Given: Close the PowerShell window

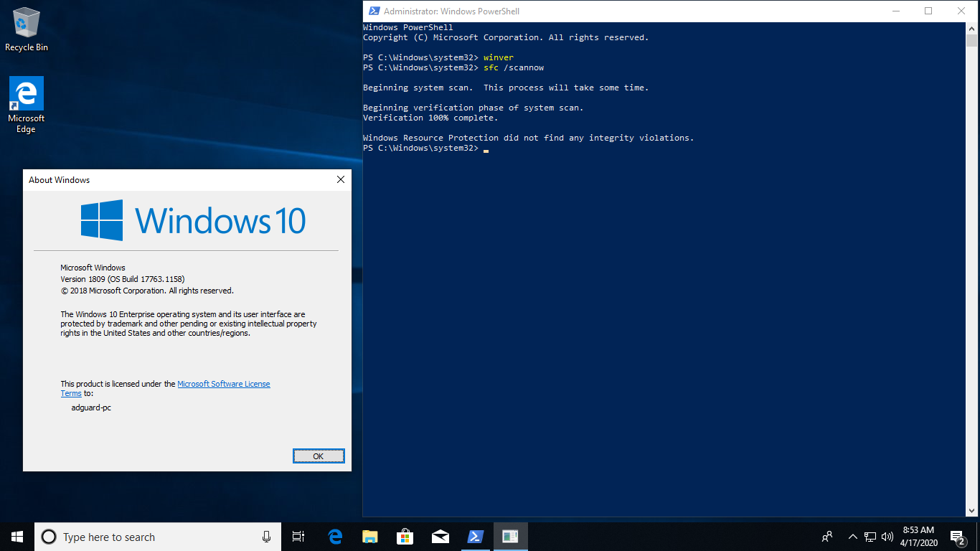Looking at the screenshot, I should click(962, 11).
